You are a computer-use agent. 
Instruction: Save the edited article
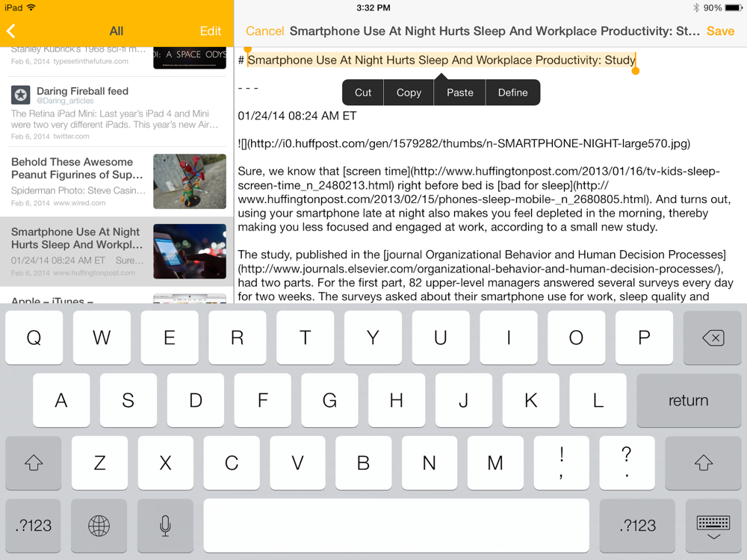point(720,31)
